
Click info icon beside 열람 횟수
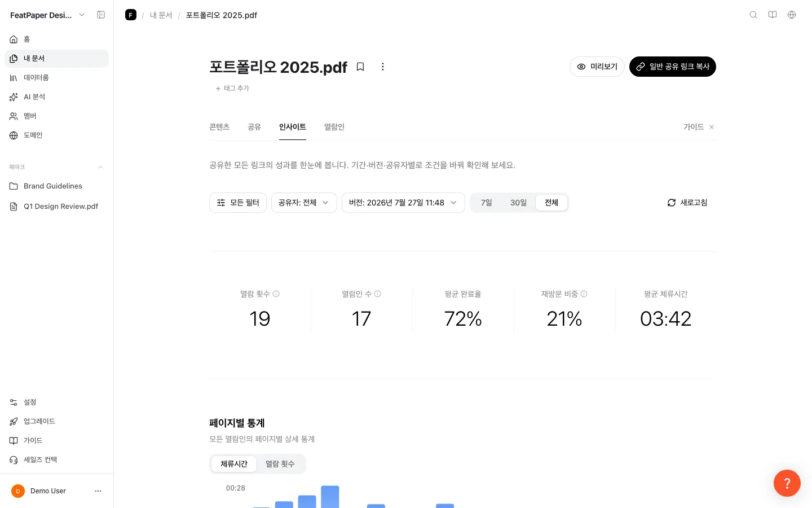[x=276, y=294]
